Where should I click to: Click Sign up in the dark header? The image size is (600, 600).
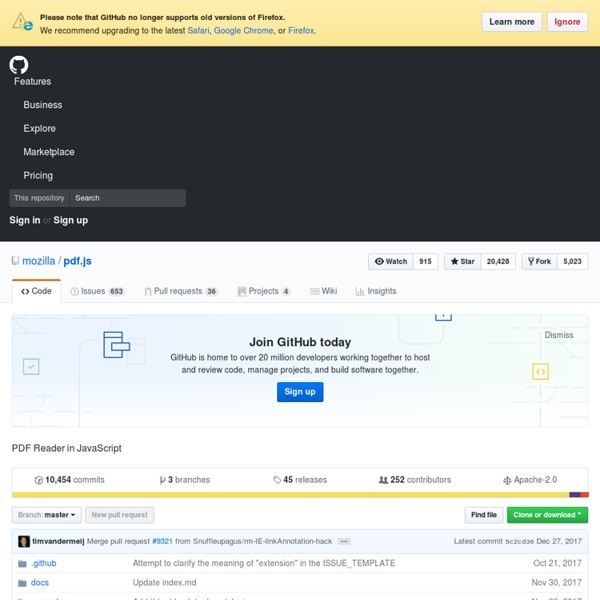(71, 220)
